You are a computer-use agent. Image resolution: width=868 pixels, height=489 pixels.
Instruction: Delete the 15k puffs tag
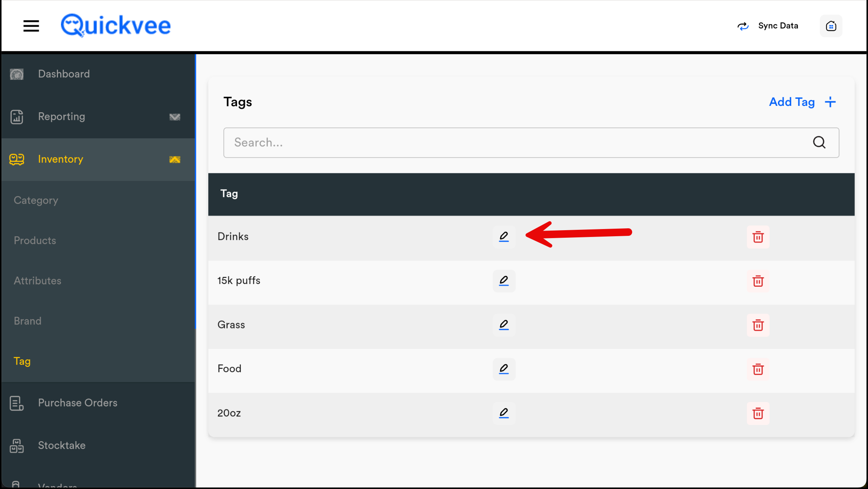point(758,281)
